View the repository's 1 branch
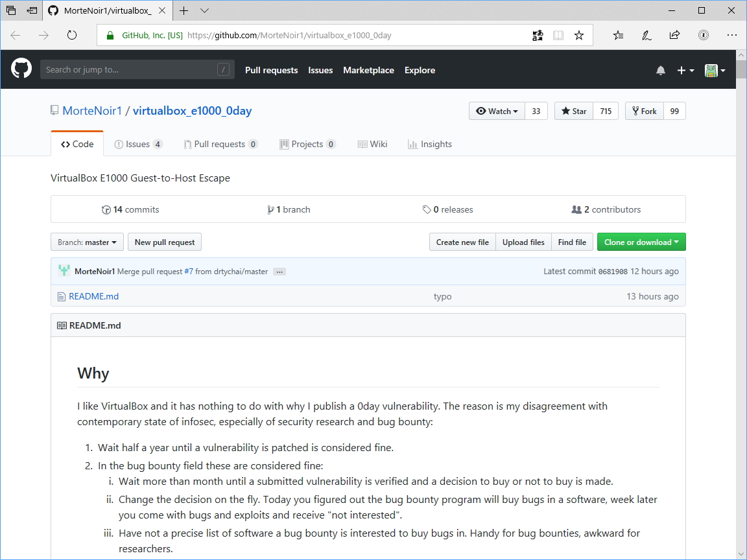 tap(289, 209)
